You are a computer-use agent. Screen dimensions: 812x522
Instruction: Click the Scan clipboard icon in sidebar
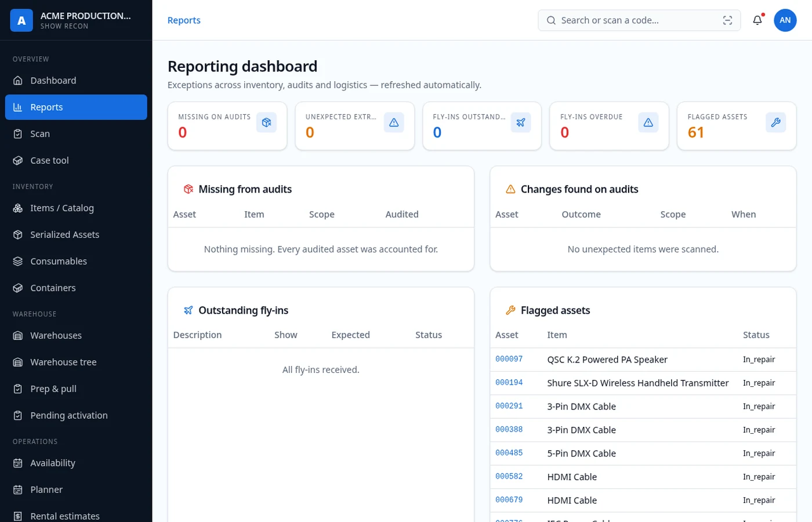[x=18, y=134]
